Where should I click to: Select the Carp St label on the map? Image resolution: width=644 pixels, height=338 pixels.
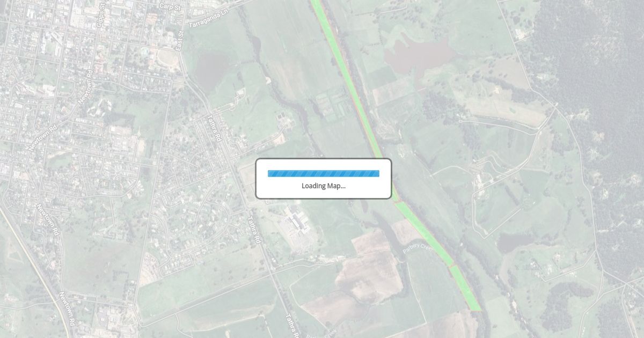[171, 6]
